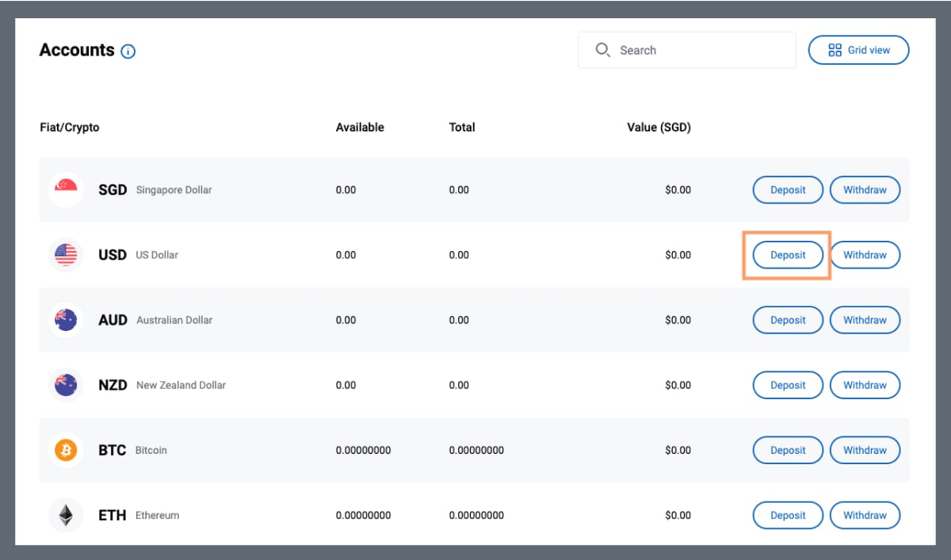Type in the Search accounts field
The width and height of the screenshot is (951, 560).
tap(697, 51)
